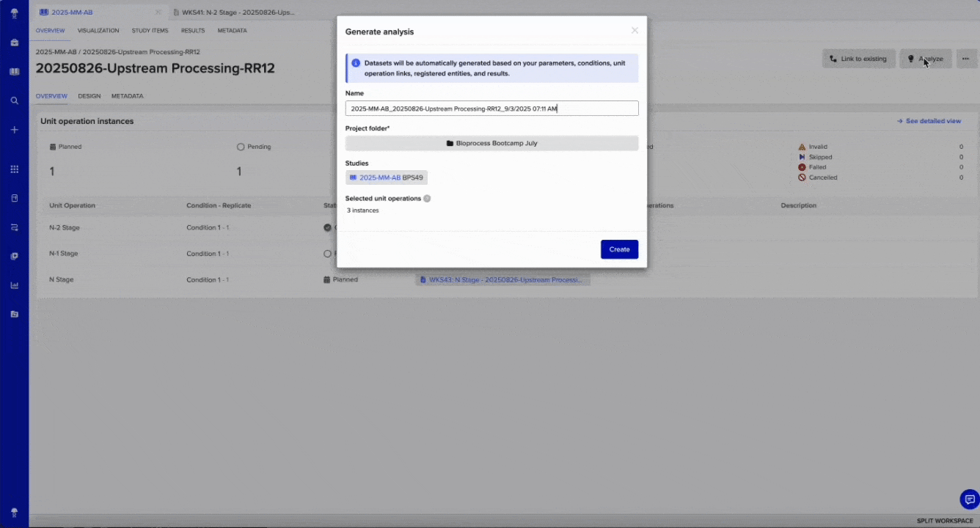The image size is (980, 528).
Task: Click the workflows arrows icon in sidebar
Action: pyautogui.click(x=14, y=227)
